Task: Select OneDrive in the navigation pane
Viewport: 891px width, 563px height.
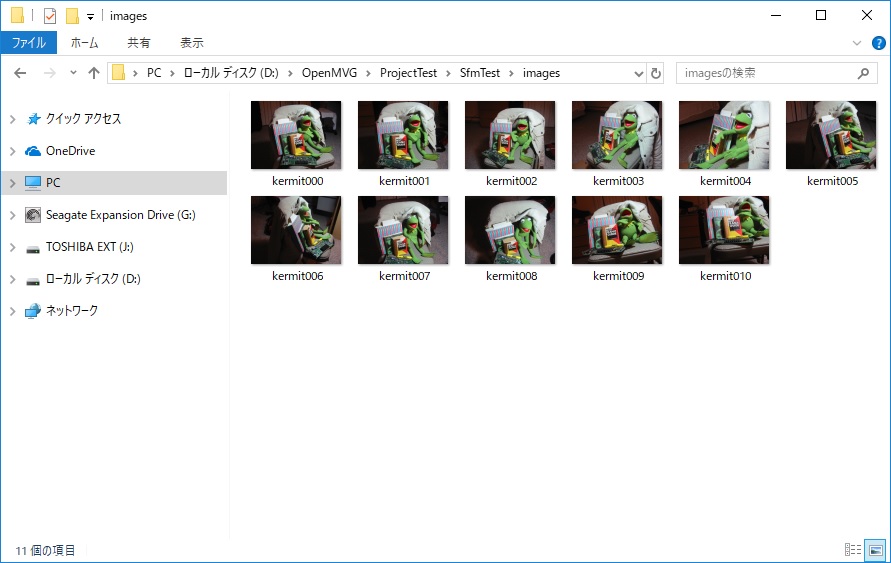Action: click(x=70, y=151)
